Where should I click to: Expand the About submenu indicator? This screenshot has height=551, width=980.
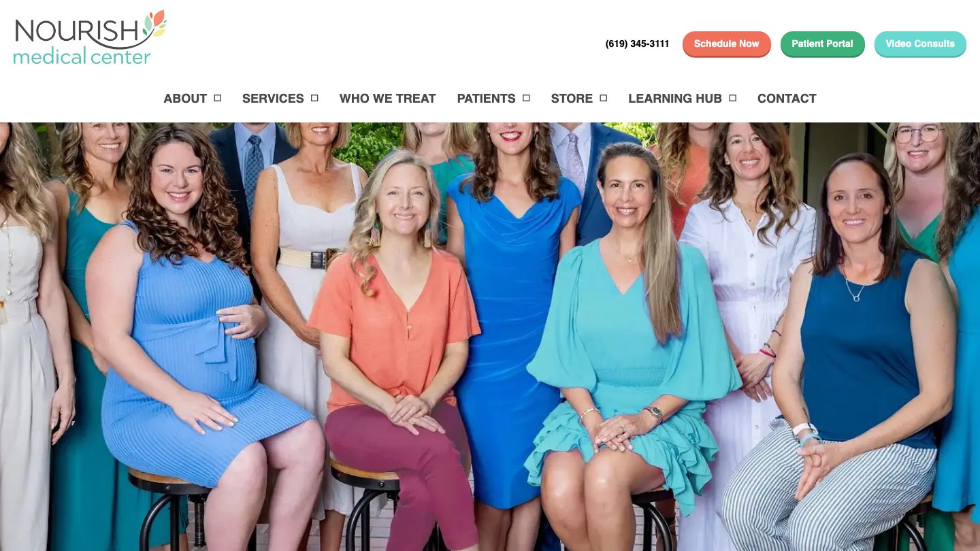[218, 98]
